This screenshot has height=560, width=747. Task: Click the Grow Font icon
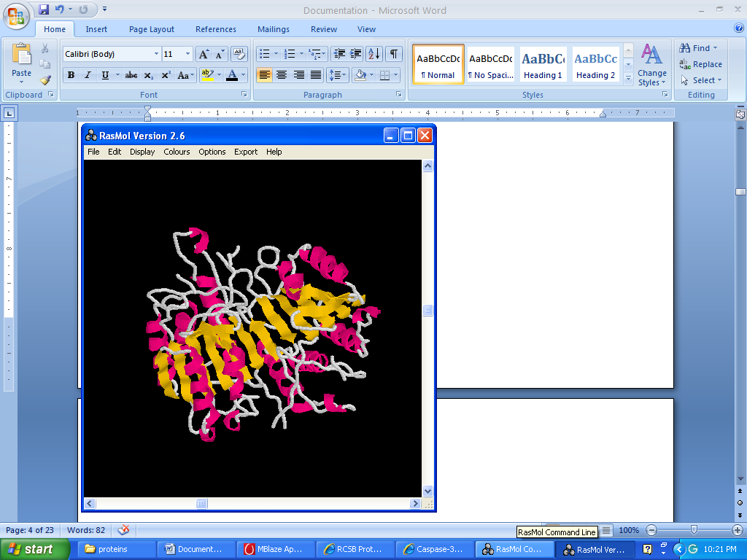coord(204,54)
